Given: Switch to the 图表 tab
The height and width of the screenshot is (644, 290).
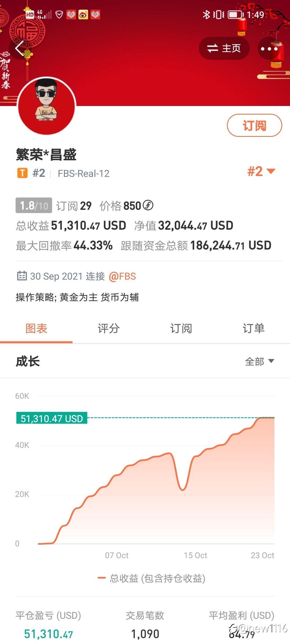Looking at the screenshot, I should pos(36,329).
